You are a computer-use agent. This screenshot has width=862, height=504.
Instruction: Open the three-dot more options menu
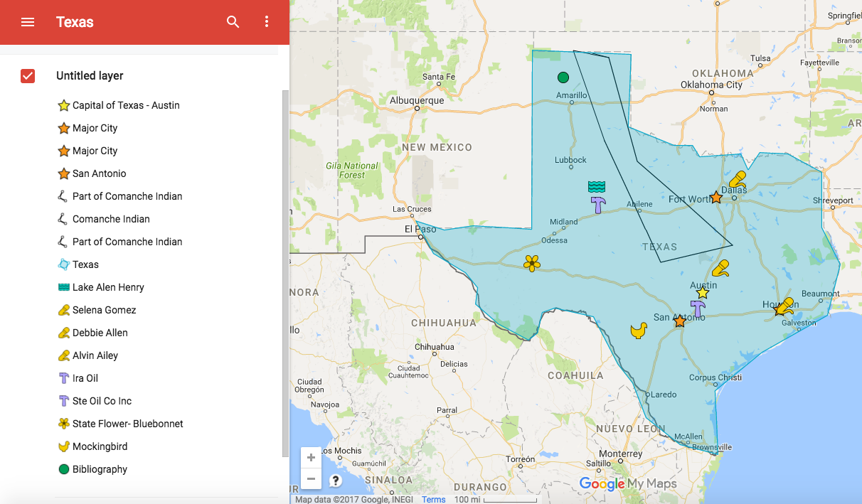point(267,22)
